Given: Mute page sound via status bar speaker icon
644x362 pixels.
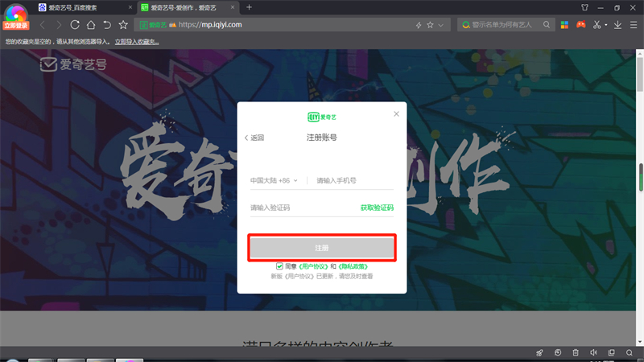Looking at the screenshot, I should (593, 352).
